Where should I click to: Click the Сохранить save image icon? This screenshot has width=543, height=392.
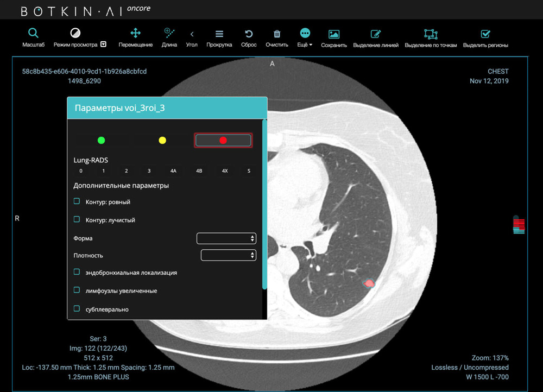[333, 34]
